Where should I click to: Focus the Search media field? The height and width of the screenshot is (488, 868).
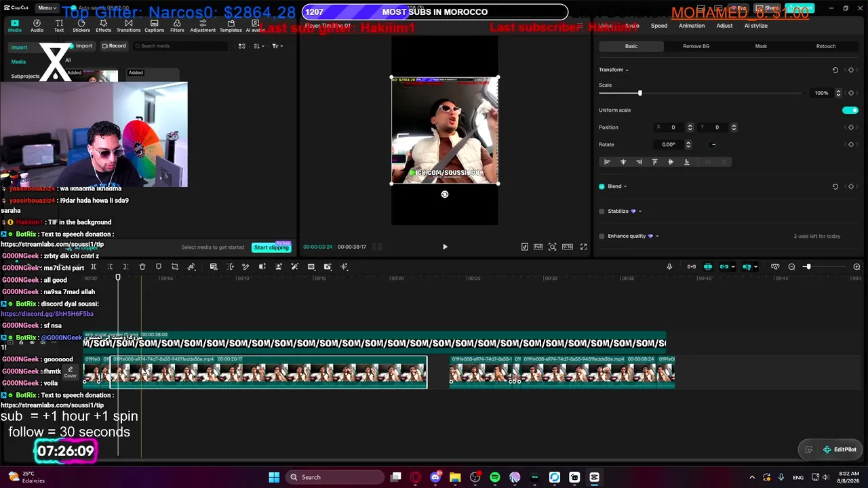[181, 46]
